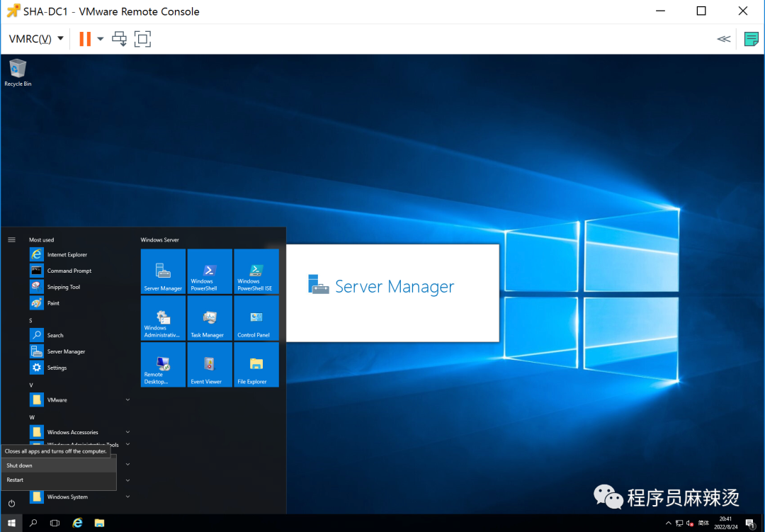Expand the VMware folder
765x532 pixels.
pos(81,400)
